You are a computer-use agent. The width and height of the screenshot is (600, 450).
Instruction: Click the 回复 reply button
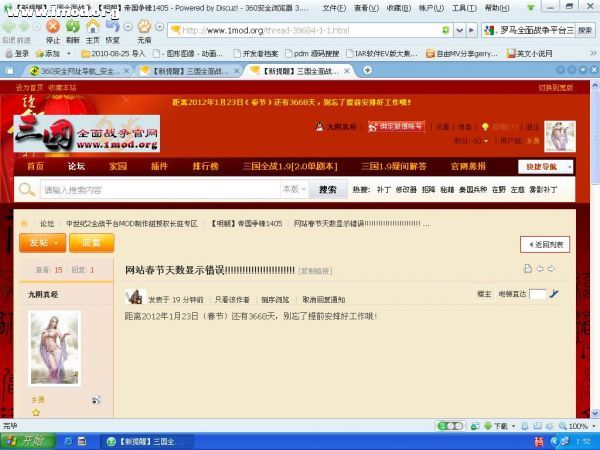point(91,243)
